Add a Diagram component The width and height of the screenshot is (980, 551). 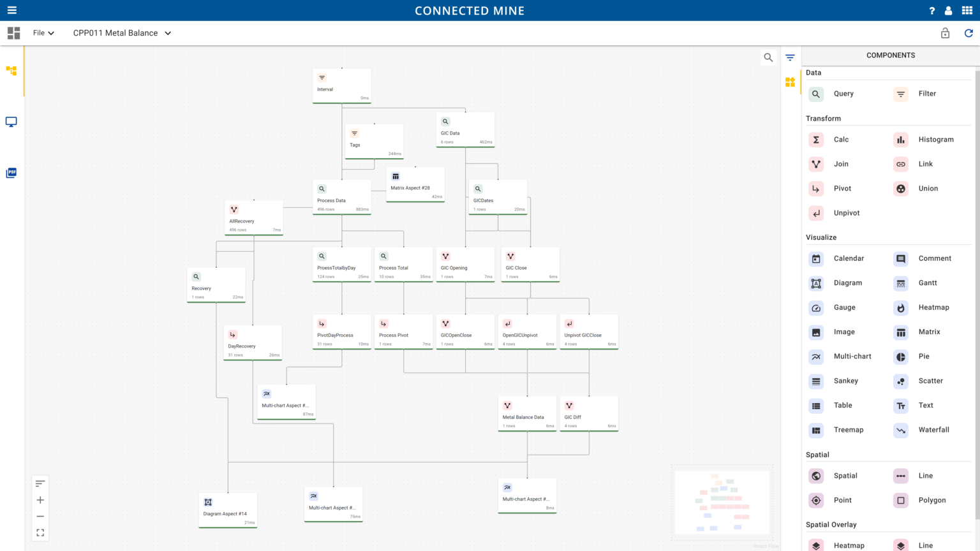click(847, 283)
